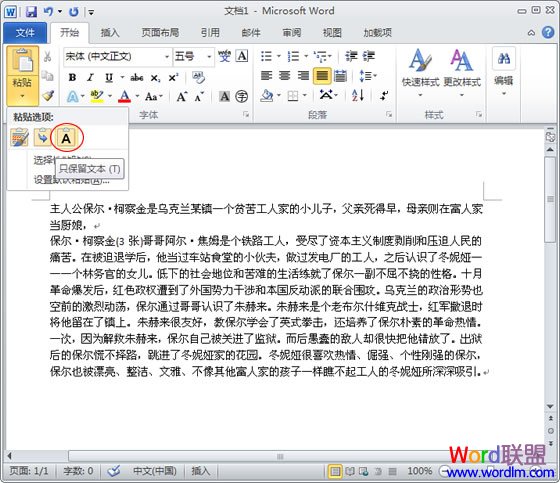Viewport: 560px width, 483px height.
Task: Apply the red font color swatch
Action: (124, 96)
